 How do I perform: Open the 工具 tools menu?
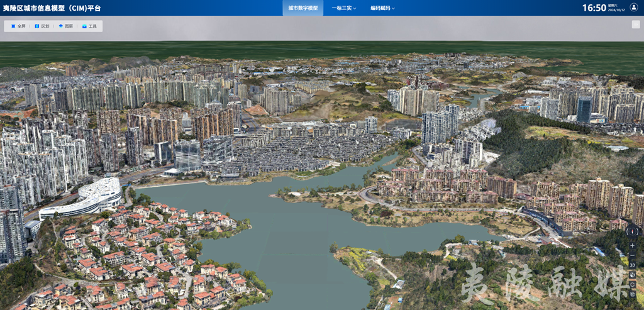(89, 26)
